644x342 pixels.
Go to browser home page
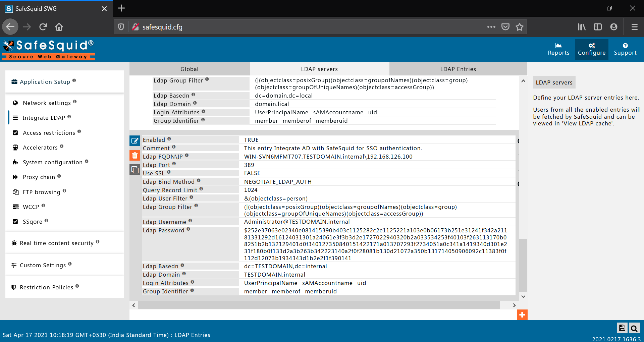click(x=59, y=27)
